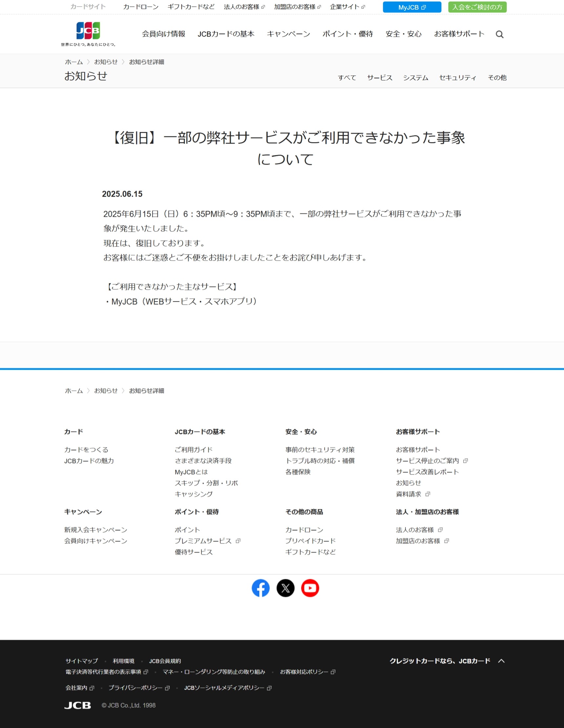
Task: Select the サービス news filter tab
Action: pyautogui.click(x=379, y=78)
